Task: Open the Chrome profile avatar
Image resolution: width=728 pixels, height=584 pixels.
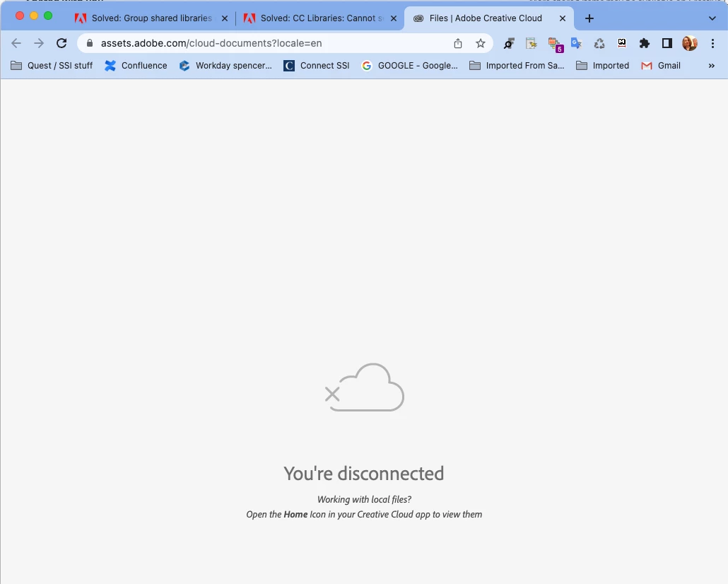Action: pyautogui.click(x=690, y=43)
